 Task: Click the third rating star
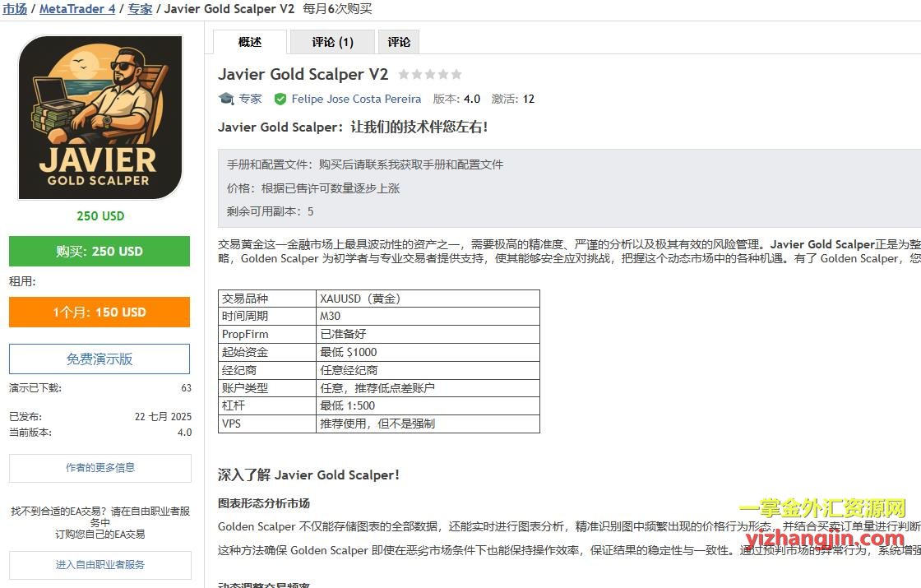click(430, 75)
